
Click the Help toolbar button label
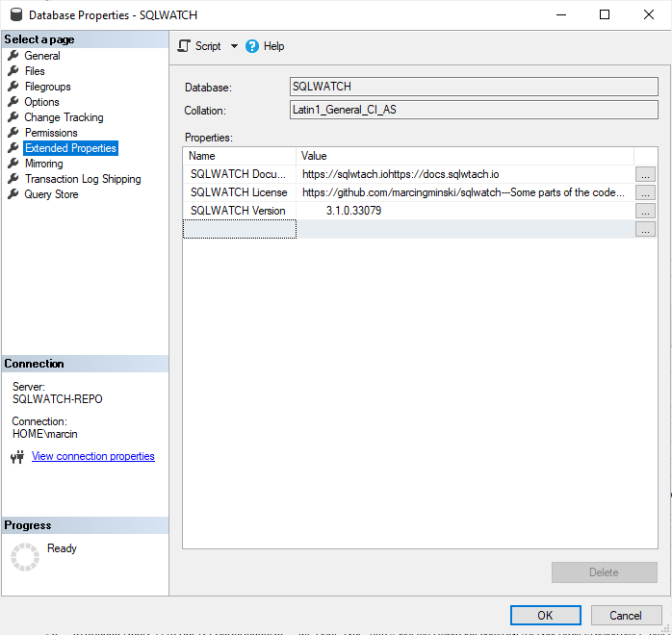click(273, 46)
